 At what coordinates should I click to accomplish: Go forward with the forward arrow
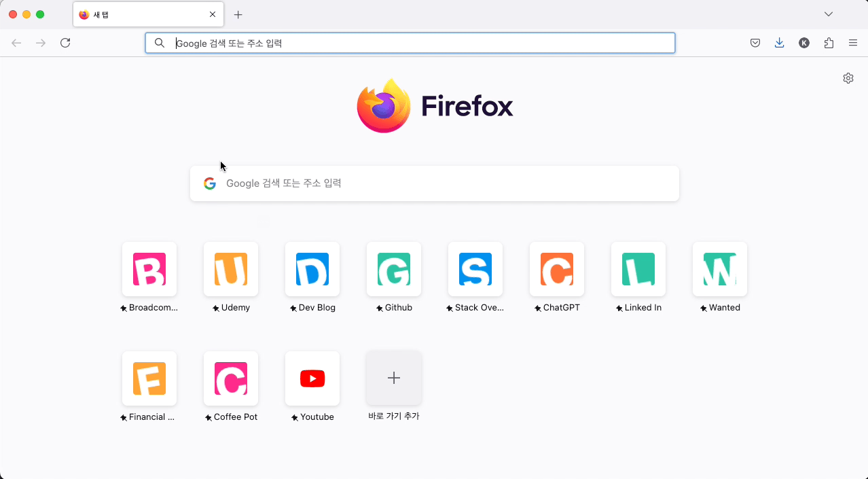tap(41, 43)
